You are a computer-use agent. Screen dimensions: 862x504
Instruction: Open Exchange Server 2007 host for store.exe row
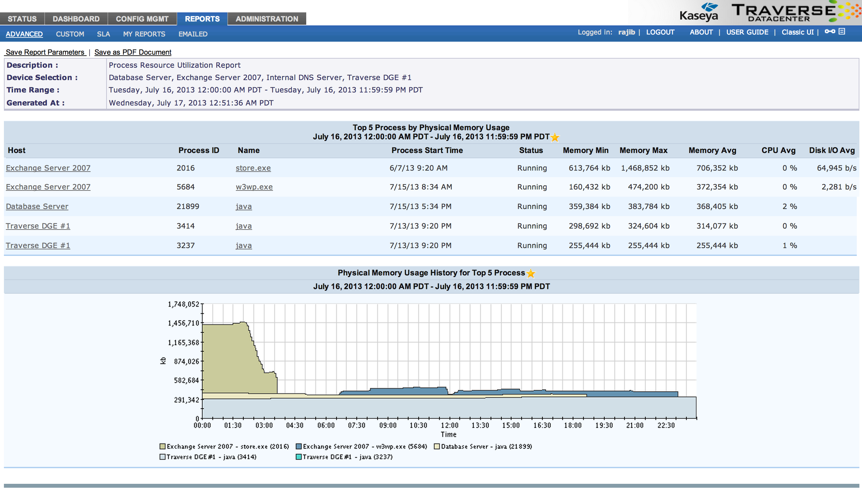pos(48,168)
